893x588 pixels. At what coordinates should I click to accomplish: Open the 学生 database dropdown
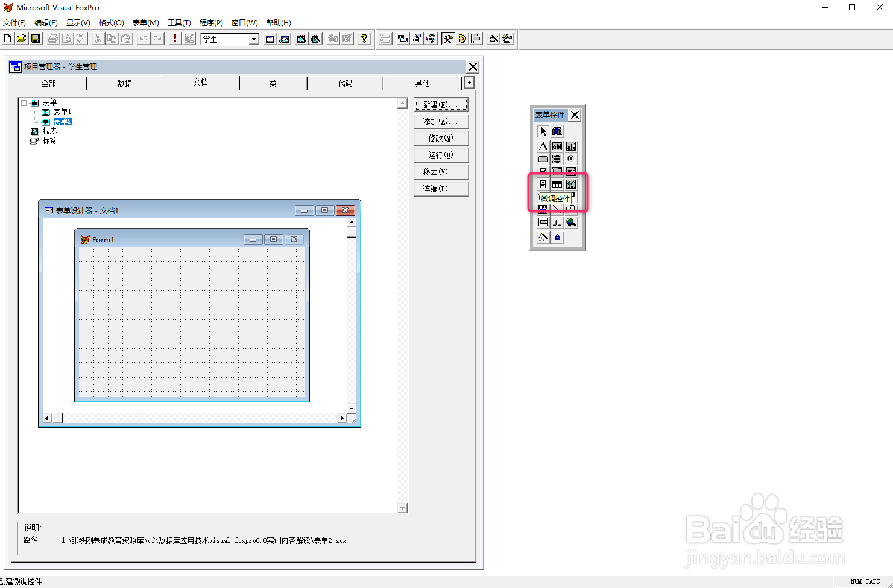click(254, 39)
